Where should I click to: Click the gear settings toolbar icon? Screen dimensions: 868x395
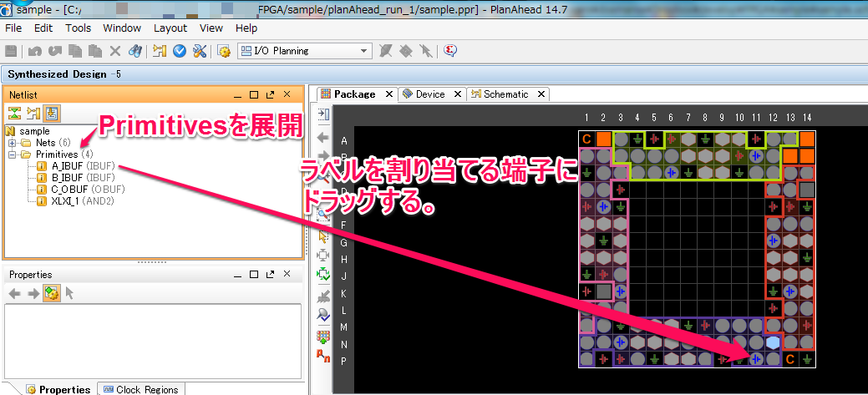[224, 51]
